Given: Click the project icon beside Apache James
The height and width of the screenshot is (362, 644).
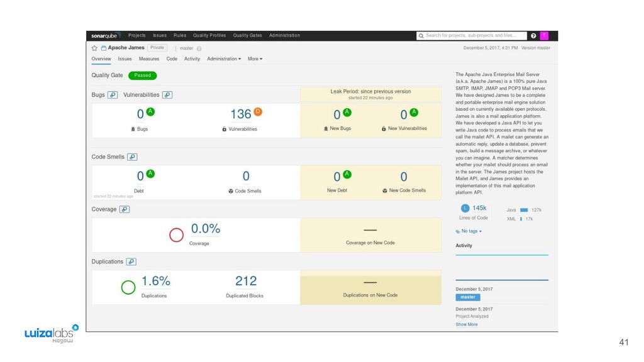Looking at the screenshot, I should pyautogui.click(x=104, y=48).
